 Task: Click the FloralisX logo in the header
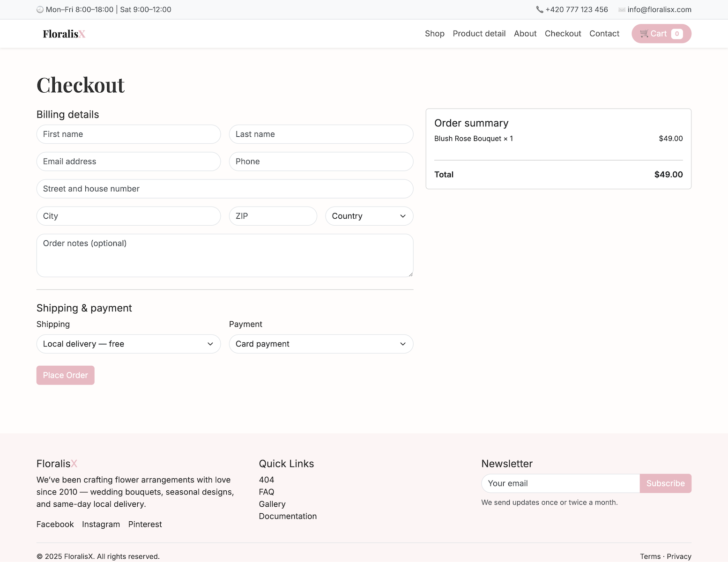click(64, 34)
